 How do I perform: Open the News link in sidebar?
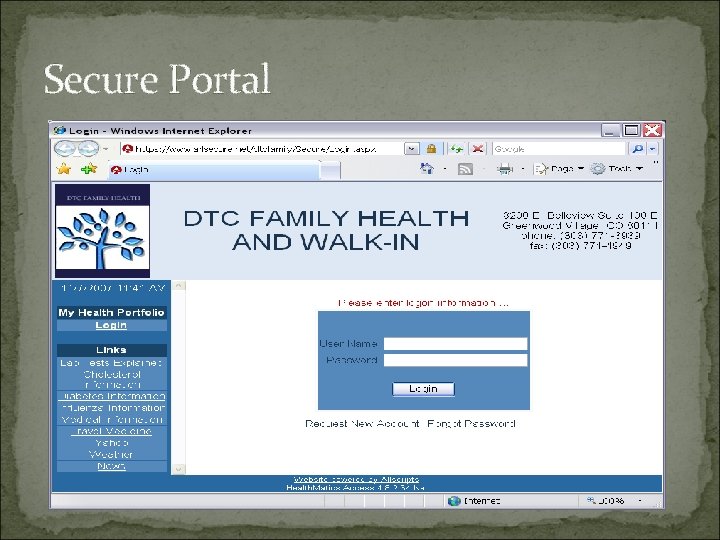click(x=112, y=466)
